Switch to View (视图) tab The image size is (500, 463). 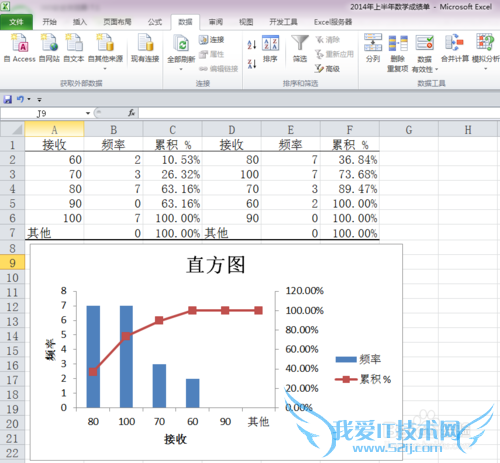pyautogui.click(x=246, y=22)
